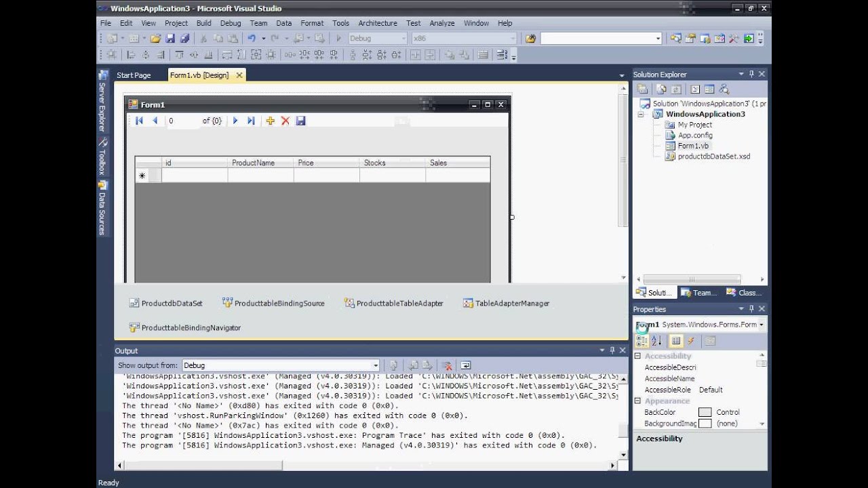Open the File menu

[x=106, y=23]
